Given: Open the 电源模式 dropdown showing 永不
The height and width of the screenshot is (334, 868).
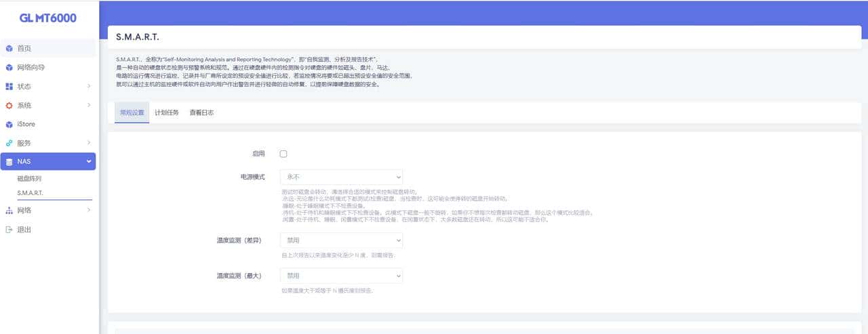Looking at the screenshot, I should (341, 177).
